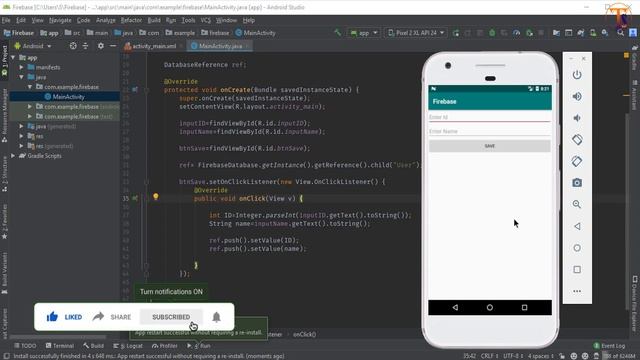Open the Profiler tool window

pyautogui.click(x=165, y=346)
